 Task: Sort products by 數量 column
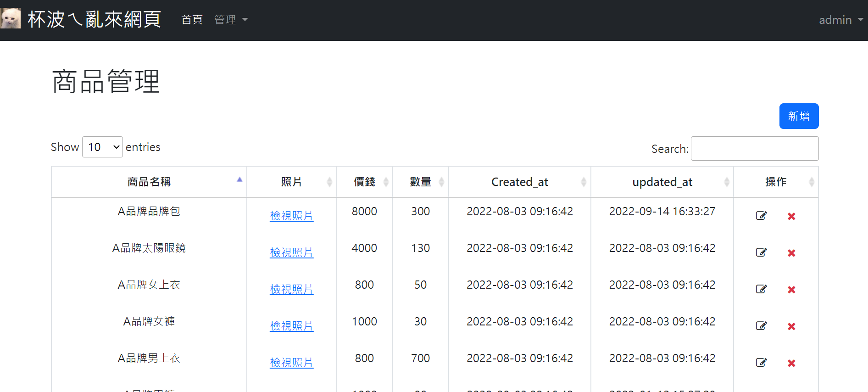click(420, 182)
